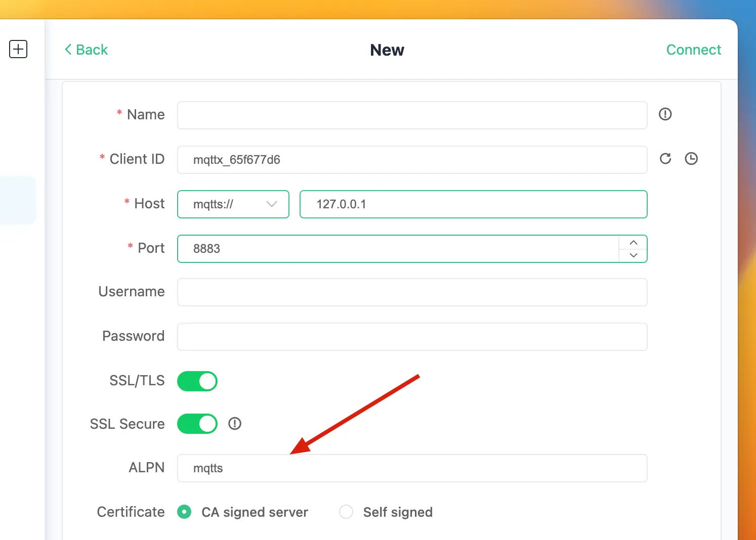Click the new connection plus icon
Image resolution: width=756 pixels, height=540 pixels.
click(x=18, y=49)
